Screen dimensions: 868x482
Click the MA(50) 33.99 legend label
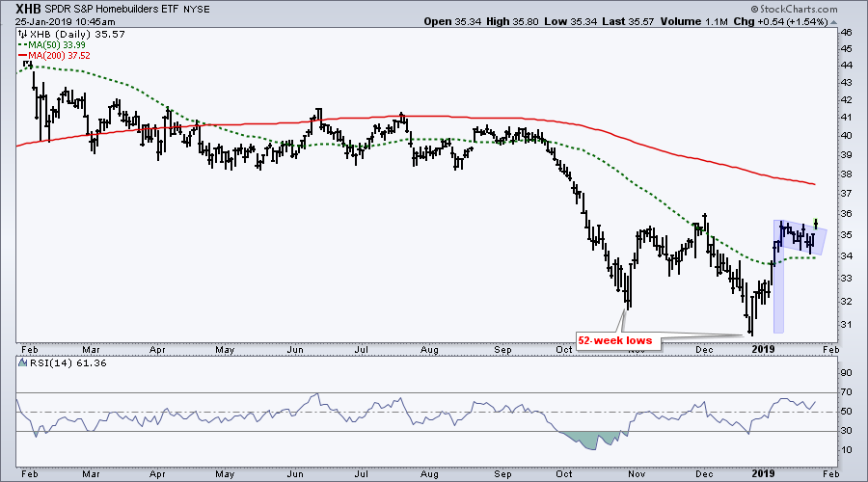[x=57, y=44]
